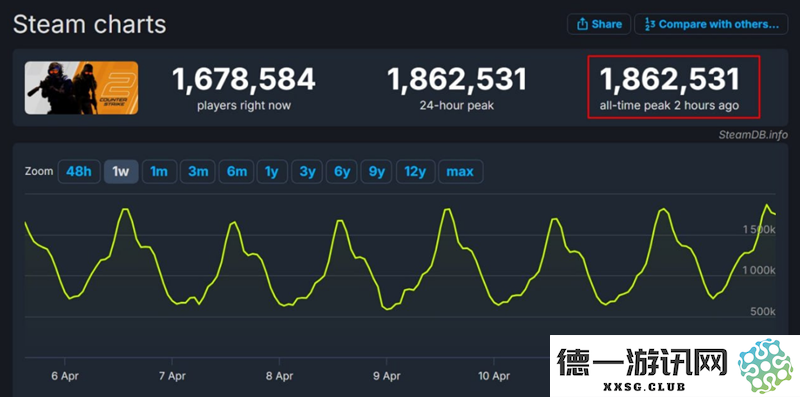The height and width of the screenshot is (397, 800).
Task: Click the Steam charts heading
Action: [89, 24]
